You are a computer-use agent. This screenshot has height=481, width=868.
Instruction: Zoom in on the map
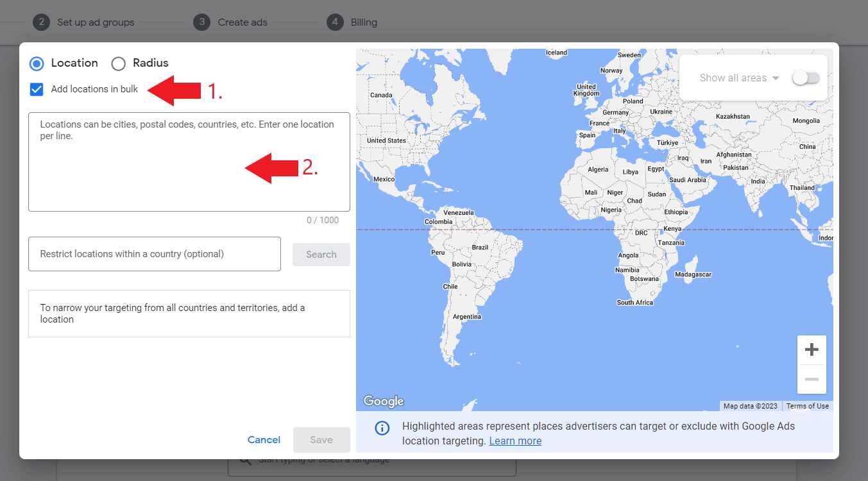(811, 349)
